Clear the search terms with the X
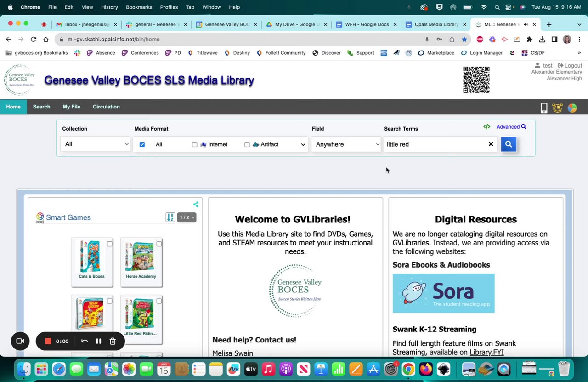The width and height of the screenshot is (588, 382). click(491, 144)
